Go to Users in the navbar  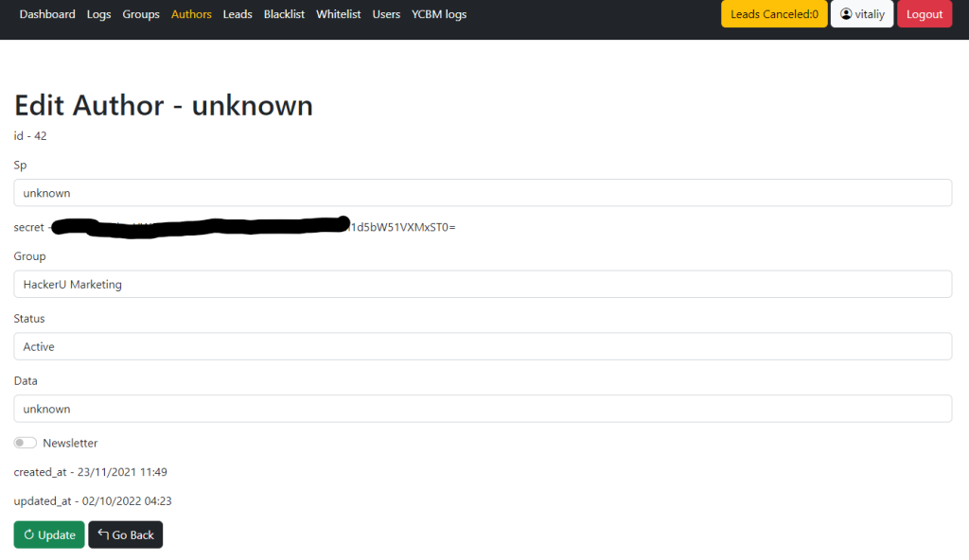[x=386, y=14]
